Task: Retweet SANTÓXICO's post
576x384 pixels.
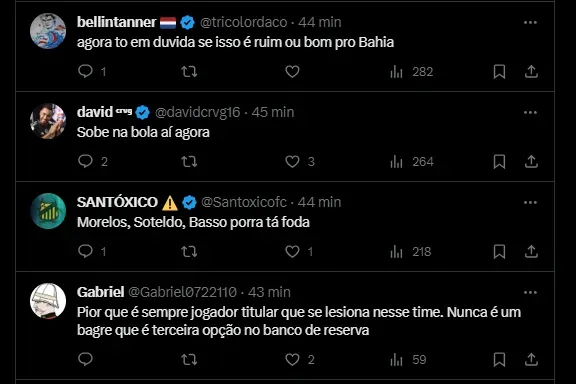Action: click(189, 252)
